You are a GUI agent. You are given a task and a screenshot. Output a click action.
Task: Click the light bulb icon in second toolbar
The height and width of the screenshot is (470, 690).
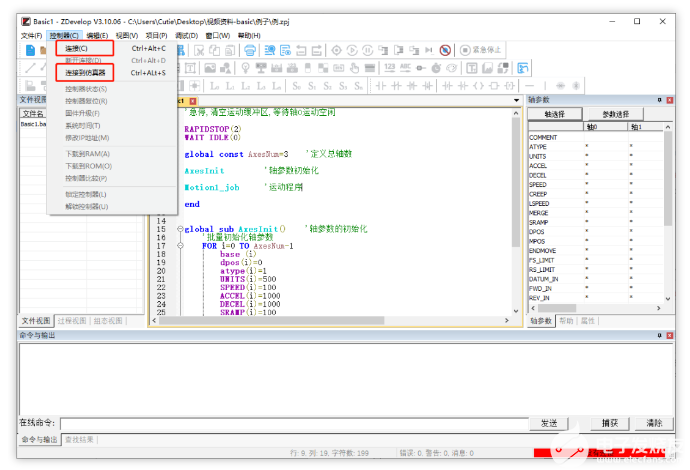pos(246,68)
